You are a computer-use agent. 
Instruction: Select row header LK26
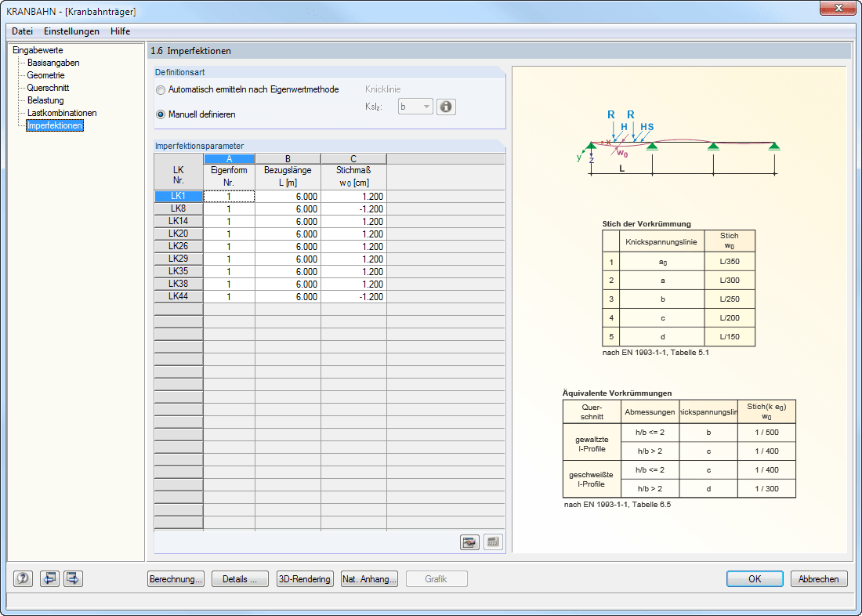click(179, 246)
